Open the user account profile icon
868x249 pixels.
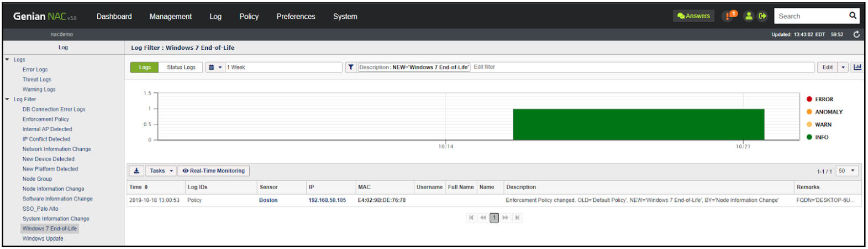click(x=749, y=16)
